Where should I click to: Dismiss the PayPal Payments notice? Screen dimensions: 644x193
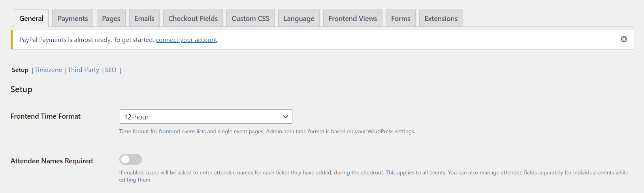(x=623, y=39)
